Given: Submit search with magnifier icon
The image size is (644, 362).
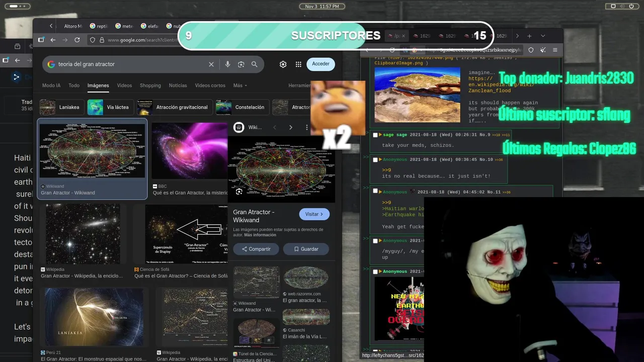Looking at the screenshot, I should point(255,64).
